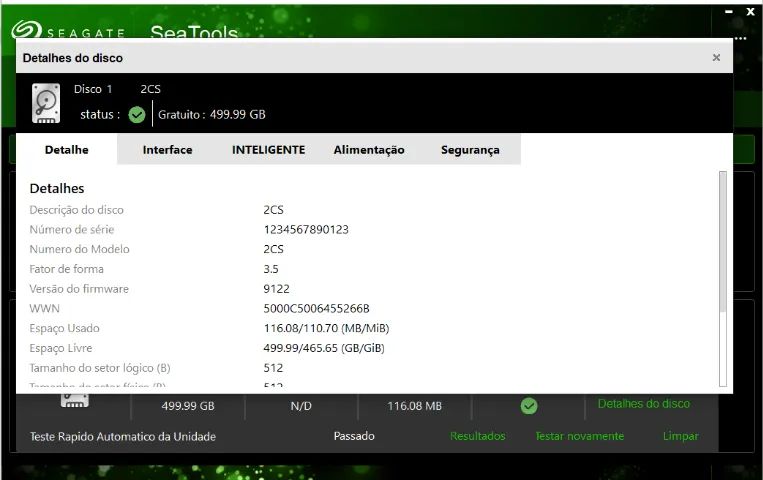This screenshot has height=480, width=763.
Task: Click the details panel vertical scrollbar
Action: pos(723,278)
